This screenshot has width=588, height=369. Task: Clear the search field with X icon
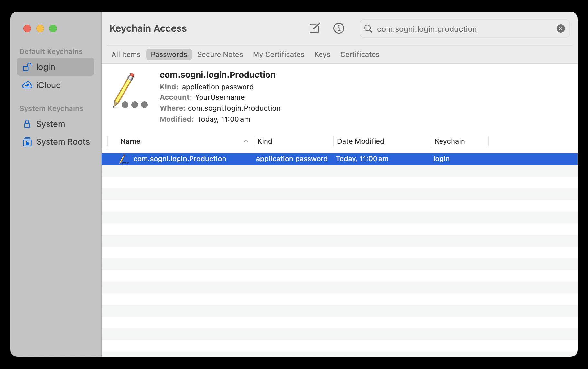[x=561, y=29]
